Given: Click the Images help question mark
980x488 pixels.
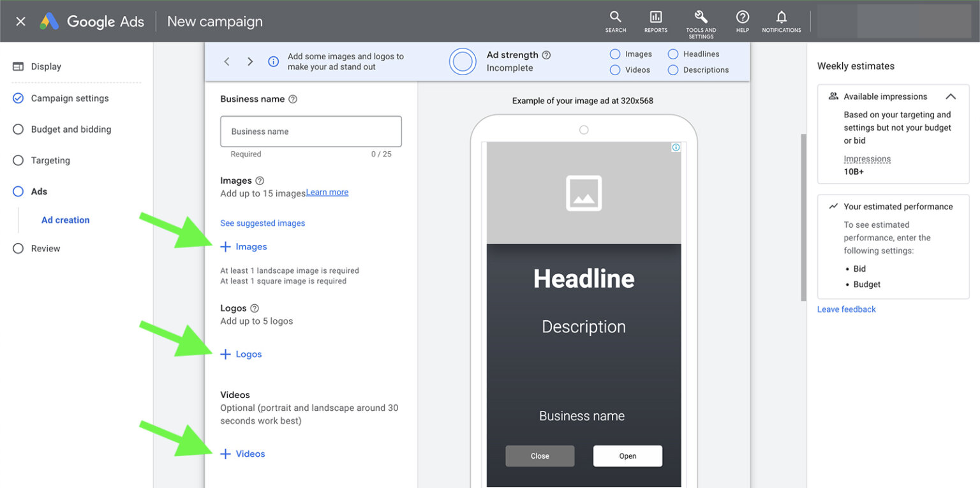Looking at the screenshot, I should (262, 181).
